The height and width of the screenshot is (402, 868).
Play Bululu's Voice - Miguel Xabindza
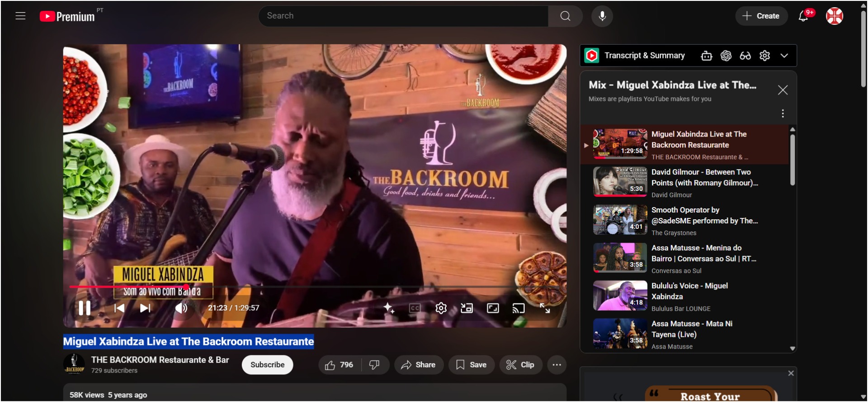pos(684,296)
